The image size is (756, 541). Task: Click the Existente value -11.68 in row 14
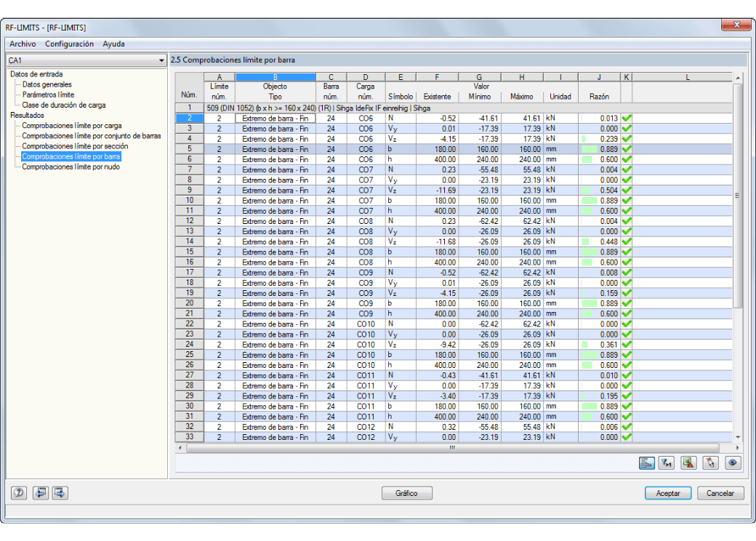445,241
